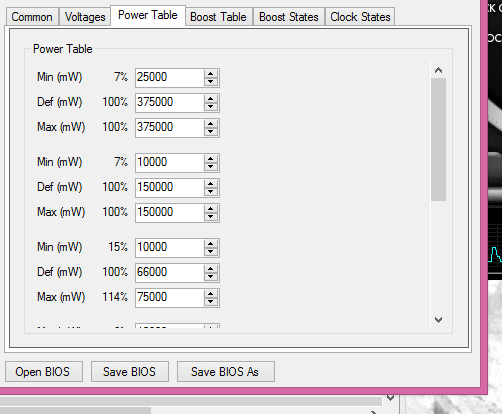Click the 114% percentage label
This screenshot has height=414, width=502.
click(x=115, y=297)
